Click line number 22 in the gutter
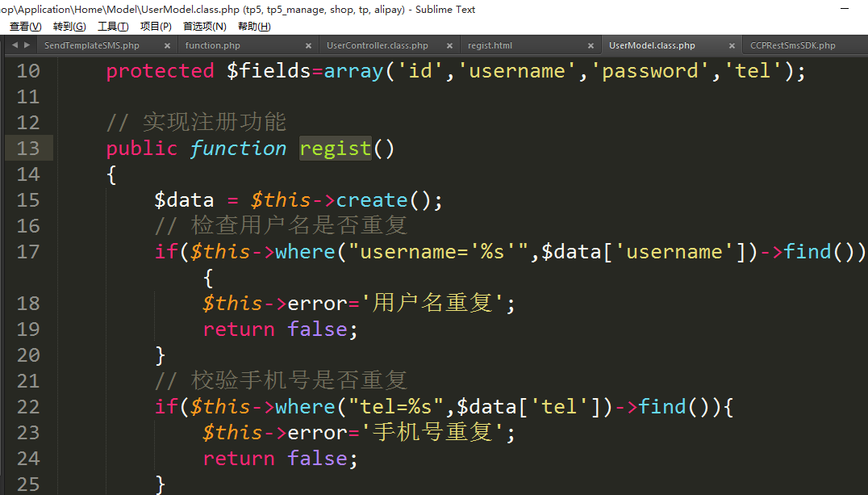 [x=28, y=407]
